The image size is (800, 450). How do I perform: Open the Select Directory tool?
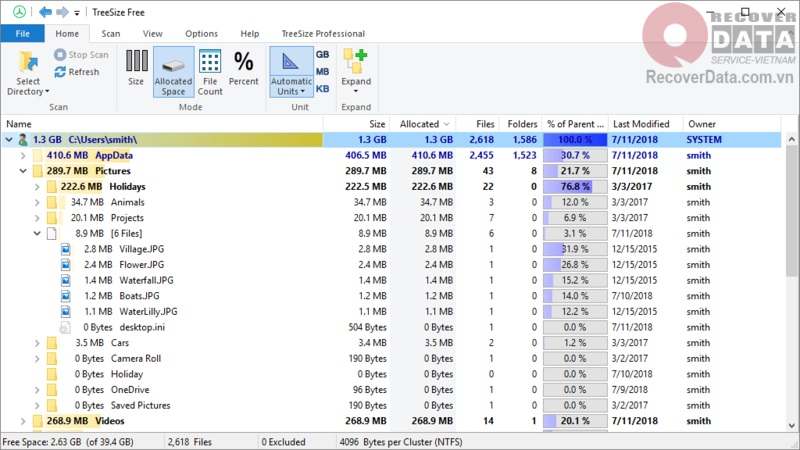(x=28, y=73)
